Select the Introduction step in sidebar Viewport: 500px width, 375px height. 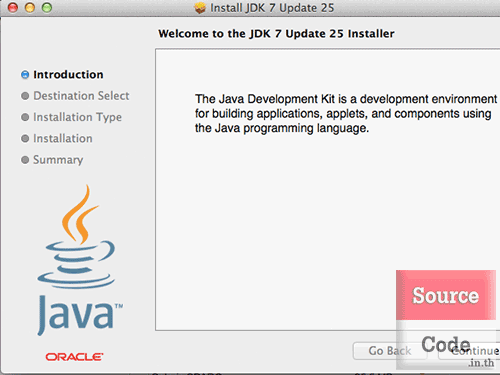point(68,75)
